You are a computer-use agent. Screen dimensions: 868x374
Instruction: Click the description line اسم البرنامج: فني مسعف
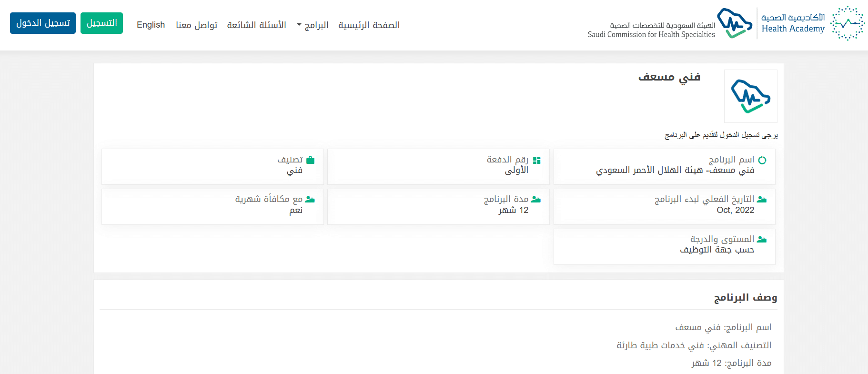(x=723, y=327)
